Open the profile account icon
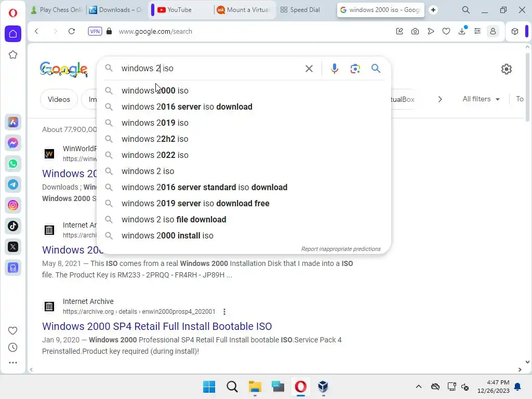Viewport: 532px width, 399px height. point(493,31)
